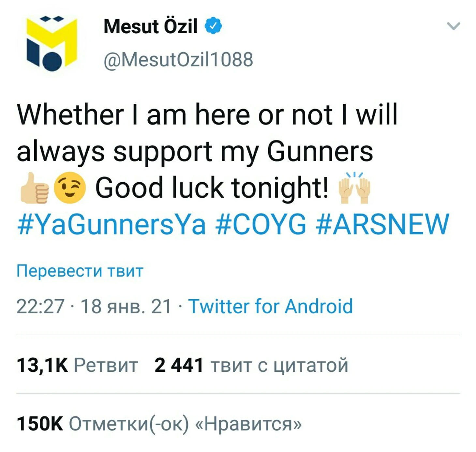Click the thumbs up emoji
476x452 pixels.
pyautogui.click(x=34, y=188)
